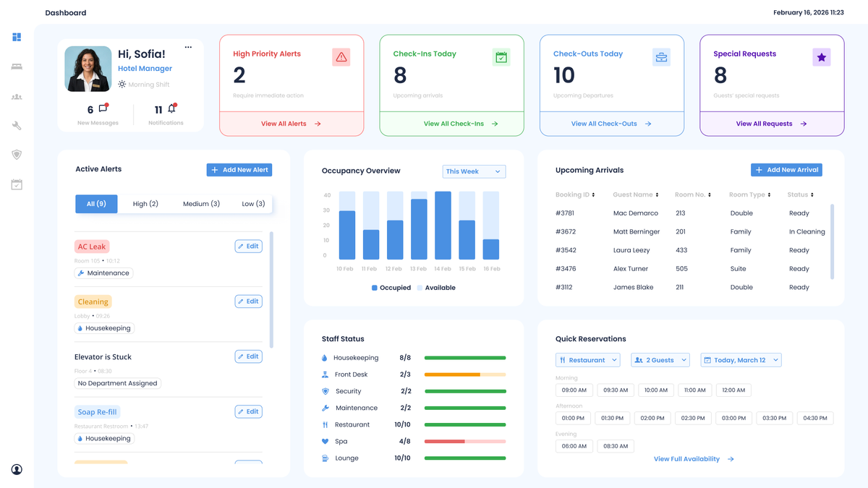868x488 pixels.
Task: Select the Medium (3) alerts tab
Action: 201,204
